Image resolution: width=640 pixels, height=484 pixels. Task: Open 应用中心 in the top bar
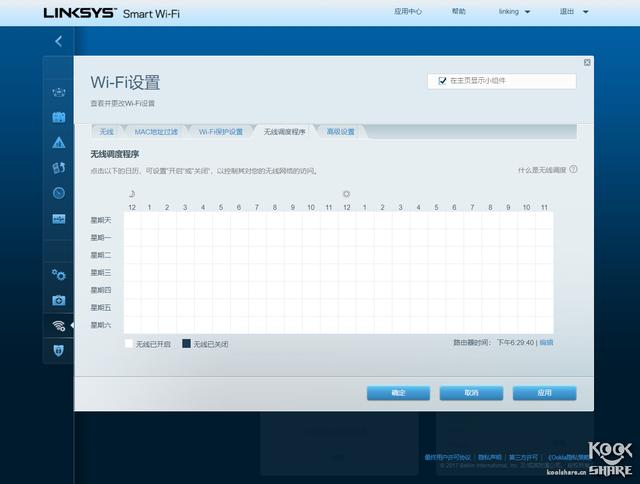tap(408, 11)
